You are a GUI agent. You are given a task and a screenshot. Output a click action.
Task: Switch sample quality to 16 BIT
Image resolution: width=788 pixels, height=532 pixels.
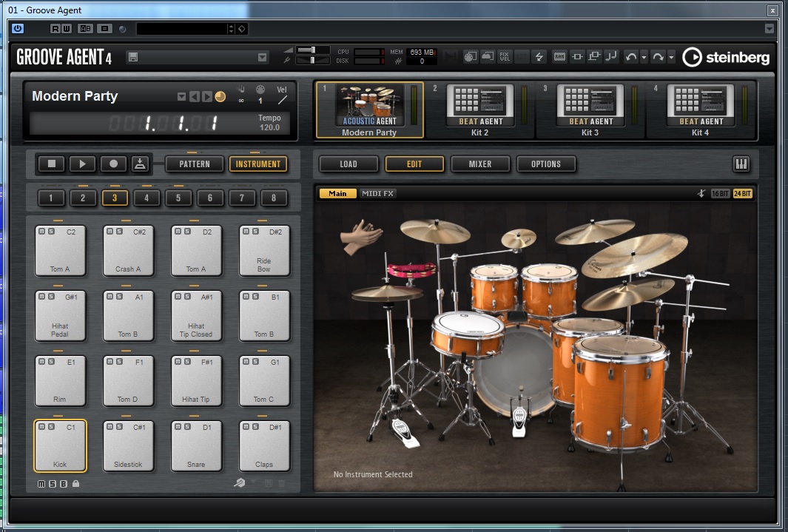coord(720,194)
